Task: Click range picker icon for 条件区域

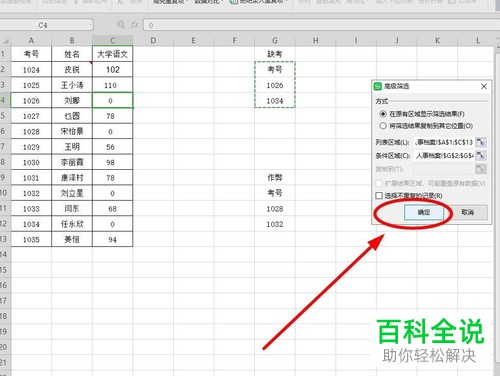Action: click(480, 155)
